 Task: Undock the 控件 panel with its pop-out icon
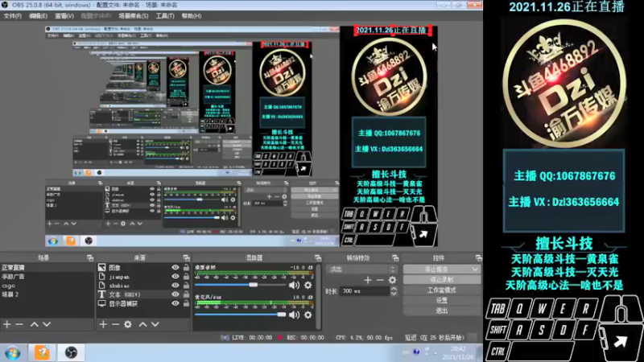478,257
